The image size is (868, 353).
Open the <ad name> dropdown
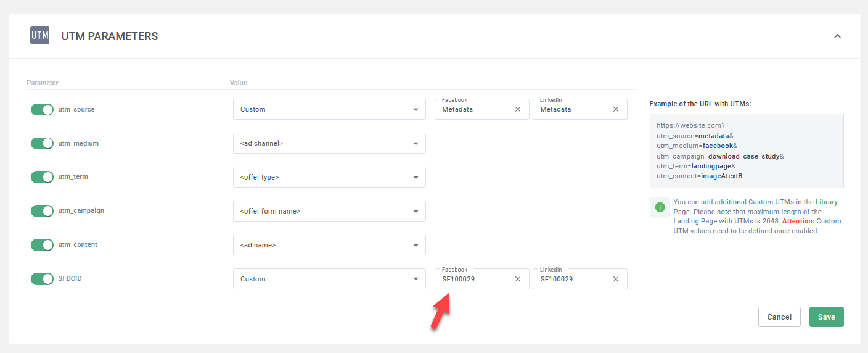click(x=329, y=245)
